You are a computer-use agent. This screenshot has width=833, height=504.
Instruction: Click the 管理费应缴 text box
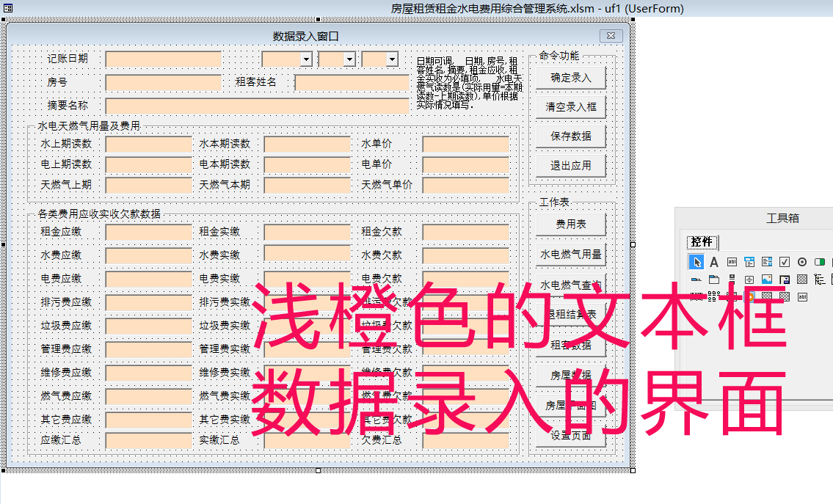pos(149,349)
